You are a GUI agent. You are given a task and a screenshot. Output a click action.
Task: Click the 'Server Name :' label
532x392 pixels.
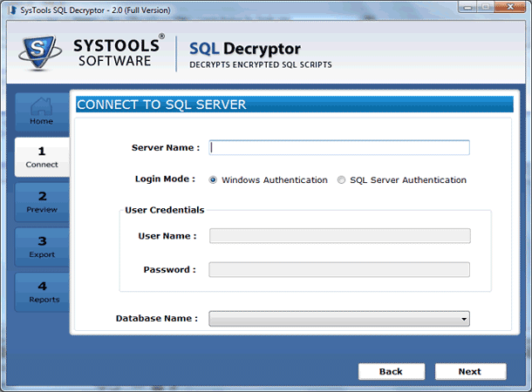[x=166, y=148]
